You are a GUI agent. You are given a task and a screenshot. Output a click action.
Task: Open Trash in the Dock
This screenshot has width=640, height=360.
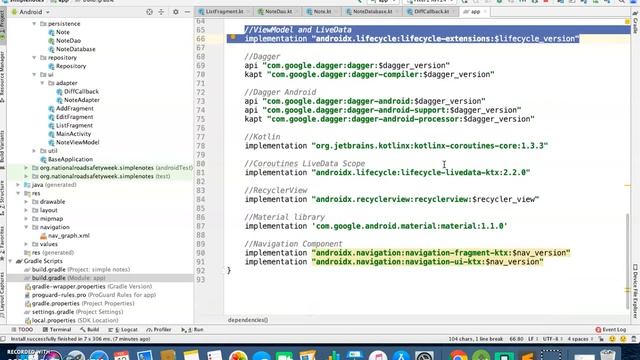pos(608,355)
